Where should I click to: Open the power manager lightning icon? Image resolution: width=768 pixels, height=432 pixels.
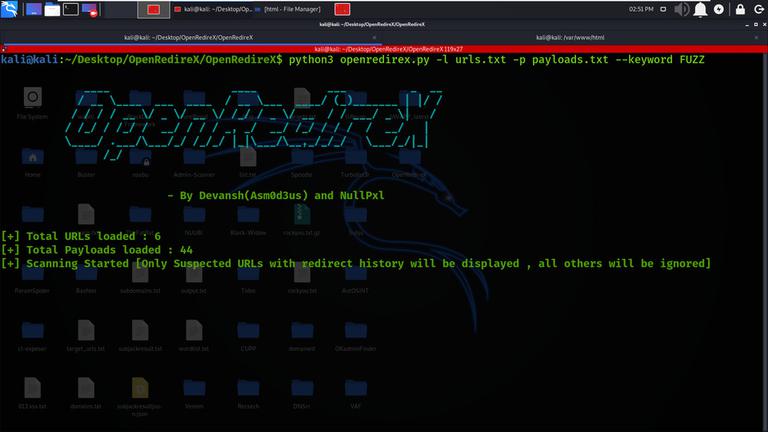719,9
